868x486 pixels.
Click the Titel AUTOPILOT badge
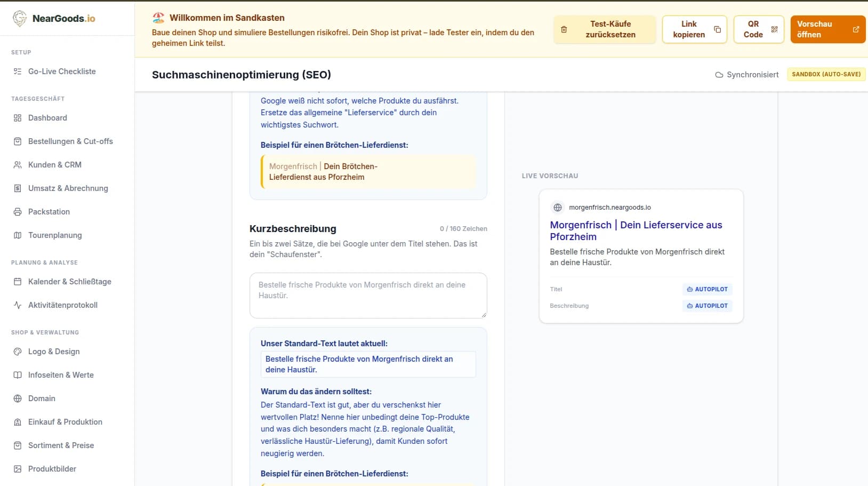click(x=708, y=289)
